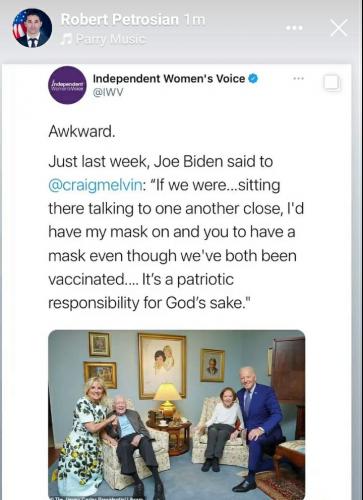Tap the 1m story timestamp
This screenshot has width=363, height=500.
(x=195, y=20)
